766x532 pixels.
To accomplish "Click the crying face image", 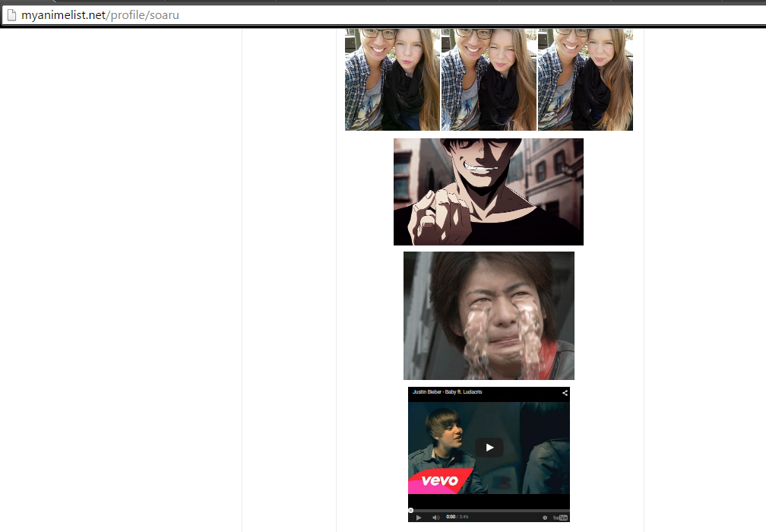I will [489, 315].
